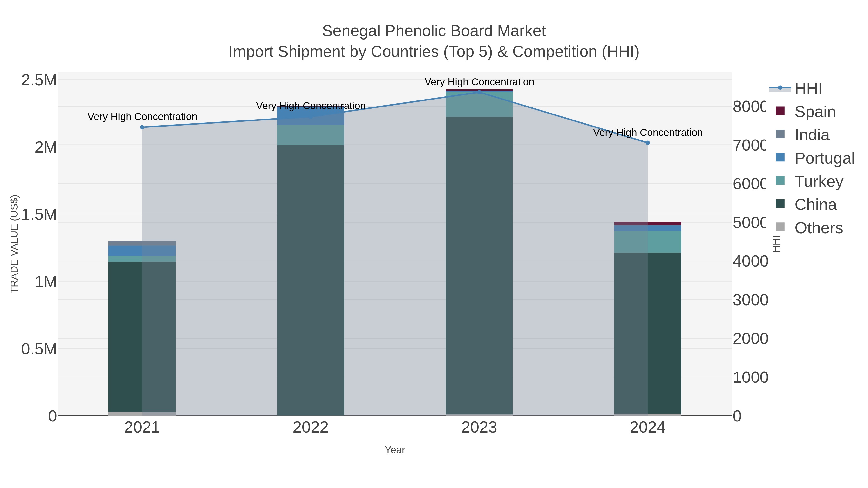The width and height of the screenshot is (868, 488).
Task: Click the 2021 Very High Concentration annotation
Action: tap(142, 117)
